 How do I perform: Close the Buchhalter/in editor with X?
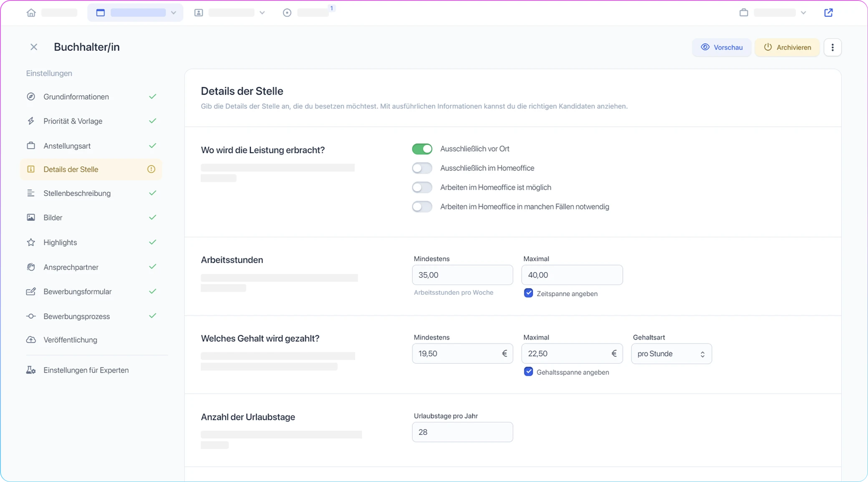coord(34,47)
